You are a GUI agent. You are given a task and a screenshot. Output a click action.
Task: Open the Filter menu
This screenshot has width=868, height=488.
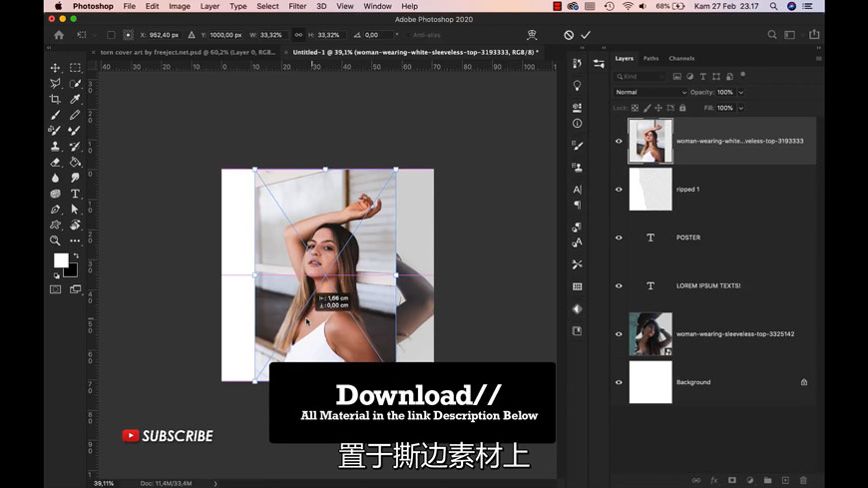[297, 6]
